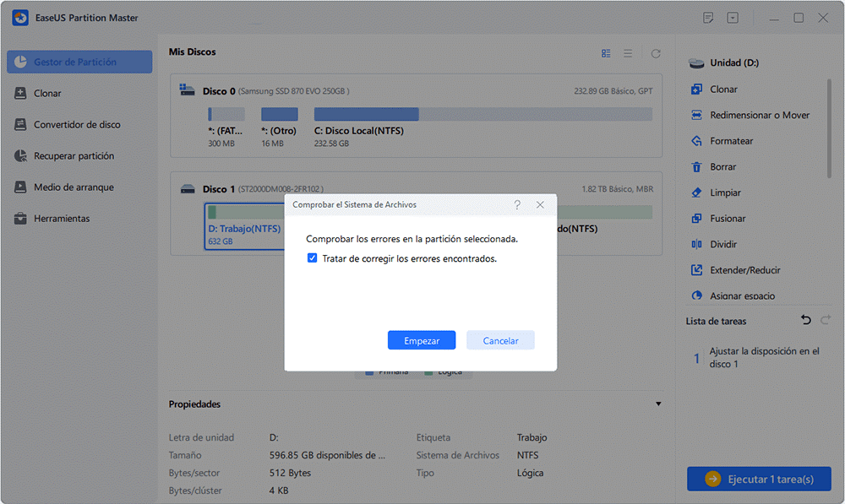845x504 pixels.
Task: Open Herramientas from the sidebar
Action: [x=62, y=219]
